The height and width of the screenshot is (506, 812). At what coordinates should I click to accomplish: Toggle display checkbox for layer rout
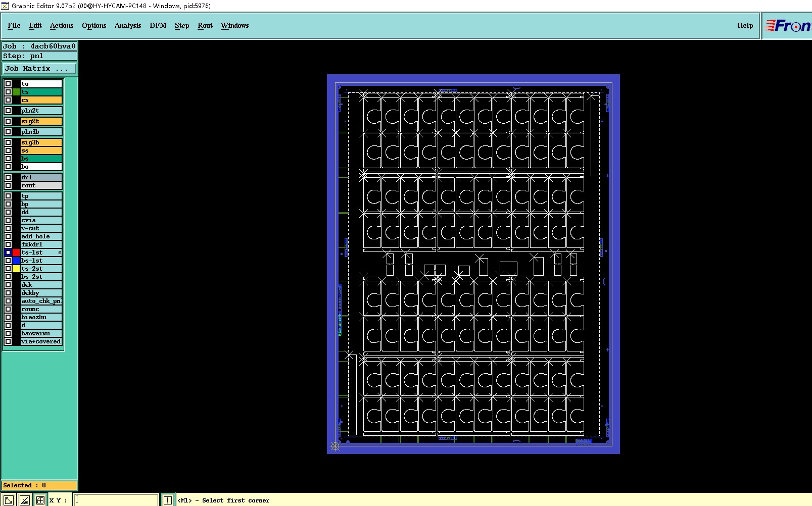click(x=8, y=185)
